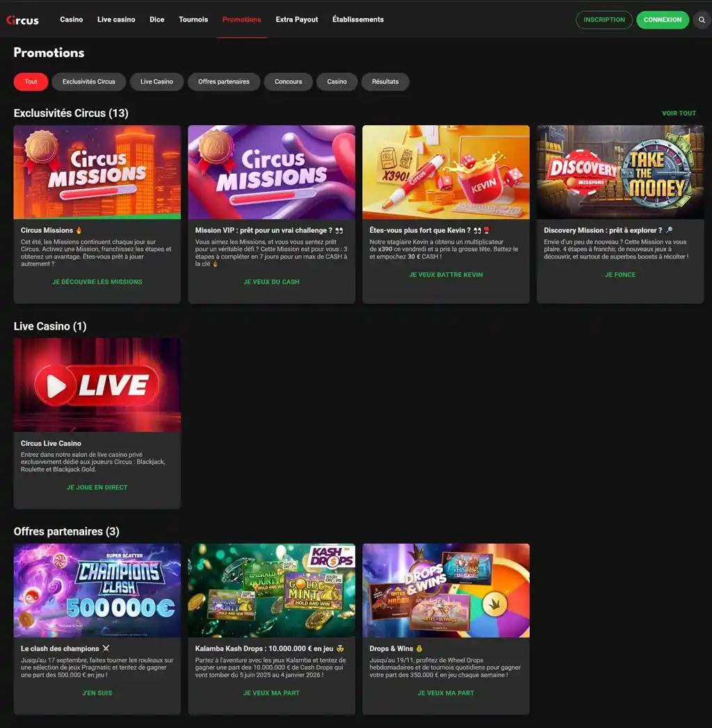Open the Kalamba Kash Drops promotion image
This screenshot has width=712, height=728.
(271, 590)
